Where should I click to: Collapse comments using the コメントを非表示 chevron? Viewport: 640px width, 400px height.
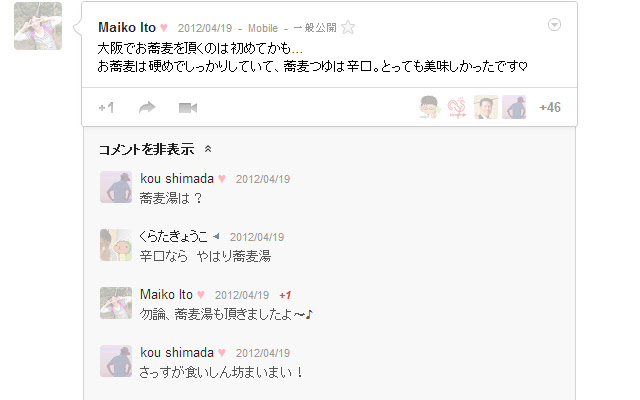tap(208, 149)
